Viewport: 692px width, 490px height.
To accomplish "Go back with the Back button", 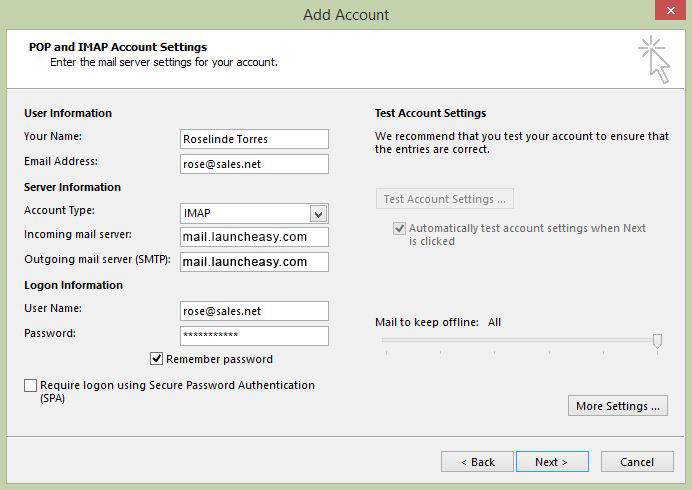I will tap(477, 462).
